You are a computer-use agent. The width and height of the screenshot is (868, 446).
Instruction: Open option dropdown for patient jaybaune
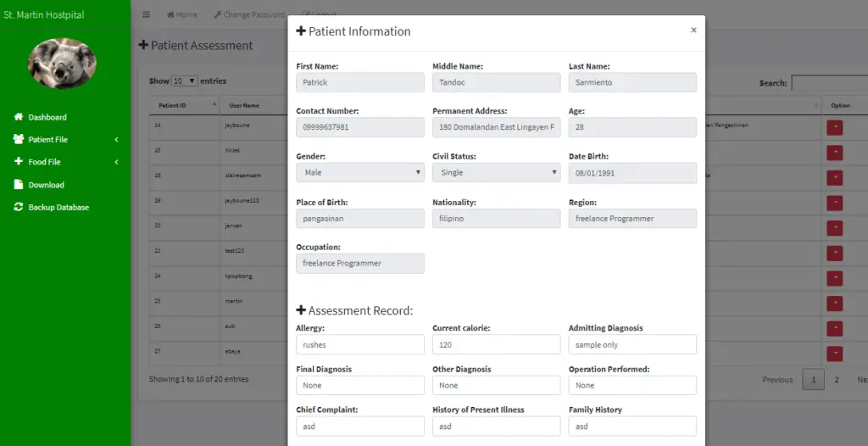coord(835,127)
